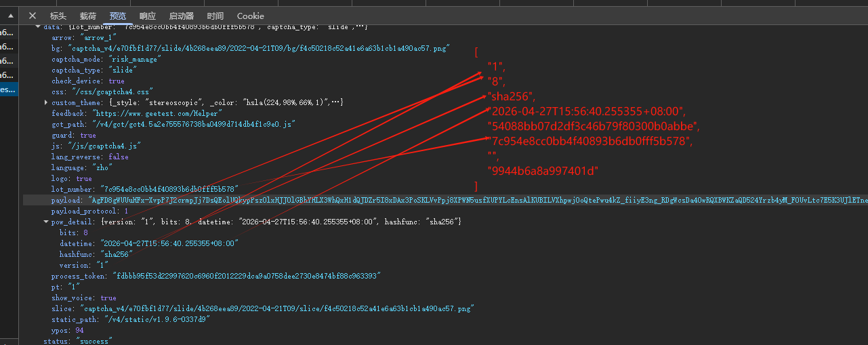Click the show_voice: true row
868x345 pixels.
(84, 298)
